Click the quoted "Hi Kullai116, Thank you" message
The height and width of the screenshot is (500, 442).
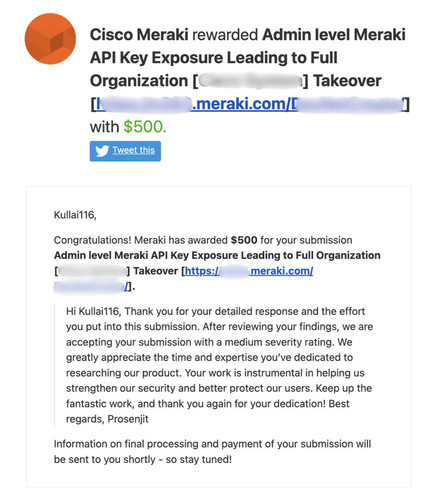point(219,365)
